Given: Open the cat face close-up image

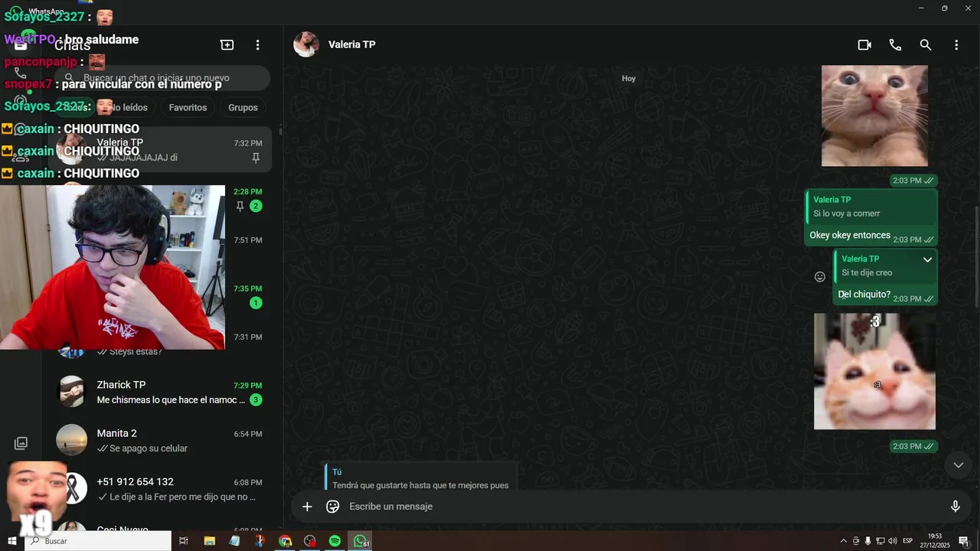Looking at the screenshot, I should (874, 116).
